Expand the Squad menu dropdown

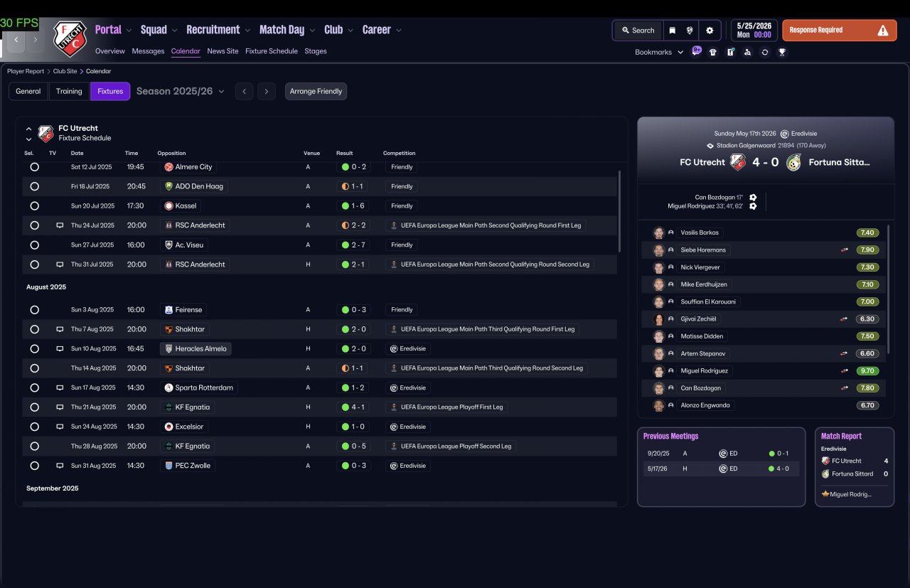(x=175, y=30)
